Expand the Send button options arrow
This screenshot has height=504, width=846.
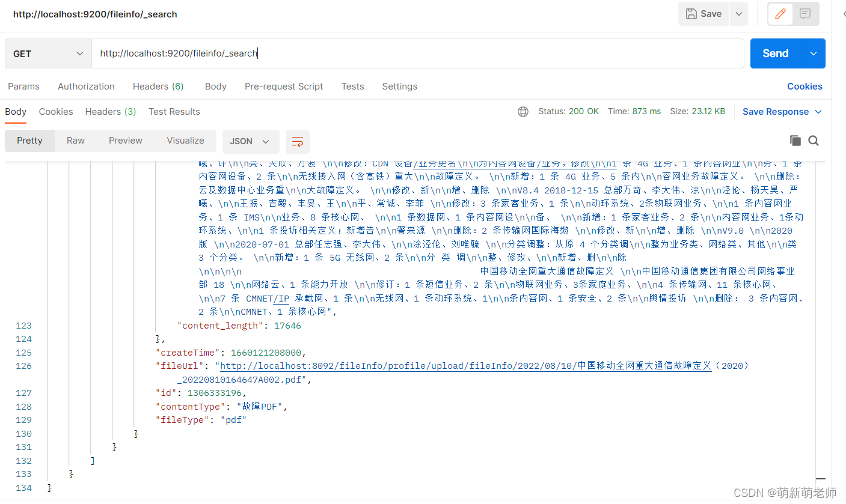pyautogui.click(x=814, y=53)
